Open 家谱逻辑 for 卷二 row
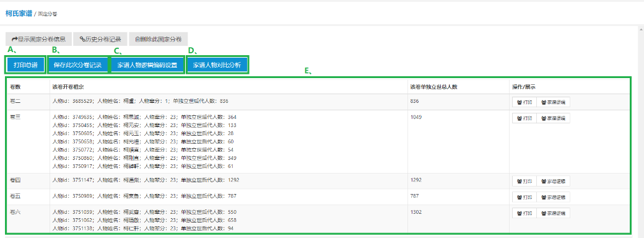The width and height of the screenshot is (644, 238). [x=553, y=102]
